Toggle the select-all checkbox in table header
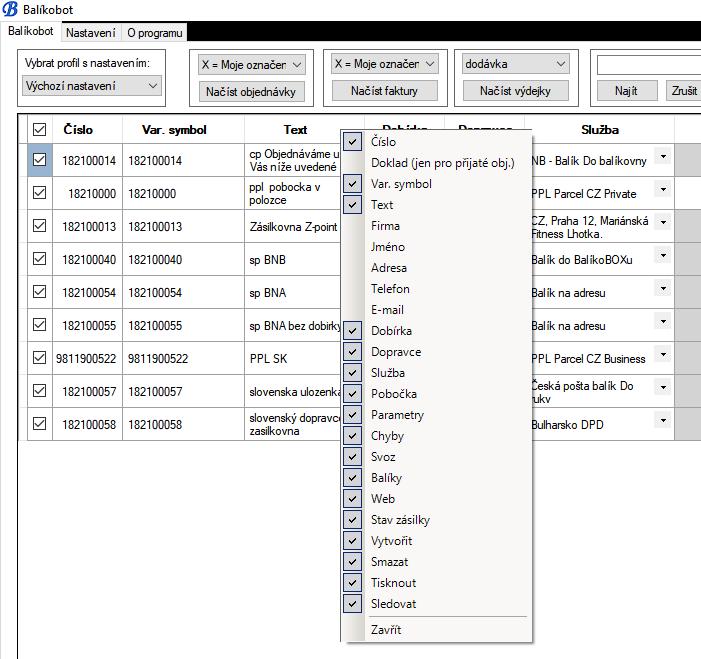This screenshot has width=701, height=659. 39,130
